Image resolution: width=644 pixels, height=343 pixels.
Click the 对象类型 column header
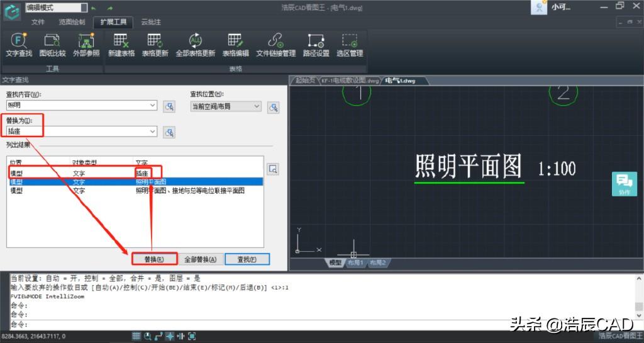tap(85, 162)
